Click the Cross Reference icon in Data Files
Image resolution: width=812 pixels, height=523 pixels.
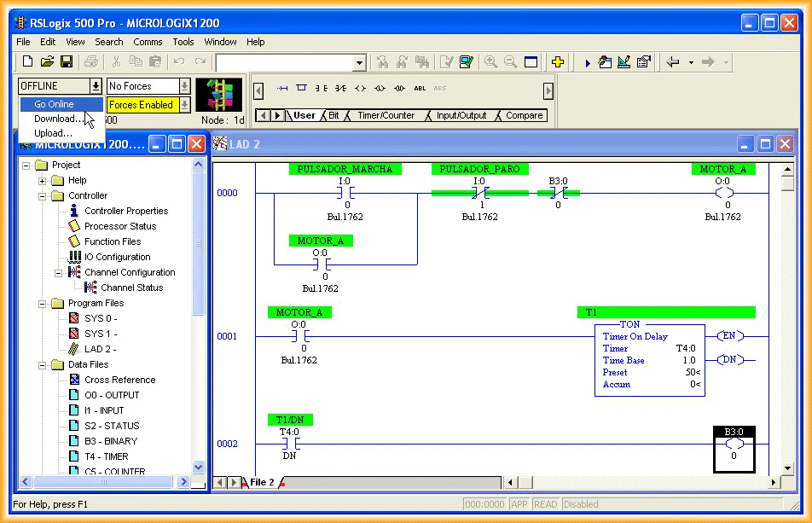pyautogui.click(x=75, y=380)
